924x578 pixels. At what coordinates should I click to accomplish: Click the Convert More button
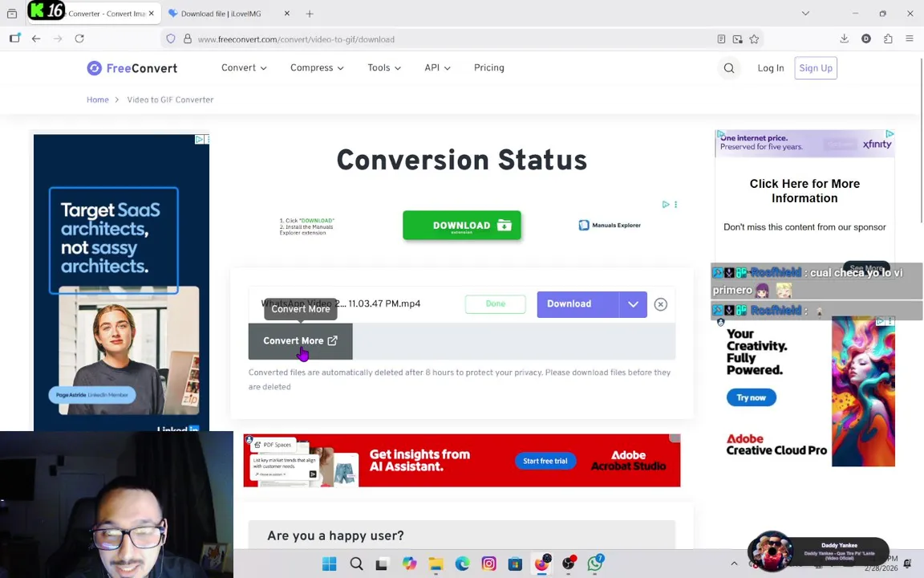(301, 341)
